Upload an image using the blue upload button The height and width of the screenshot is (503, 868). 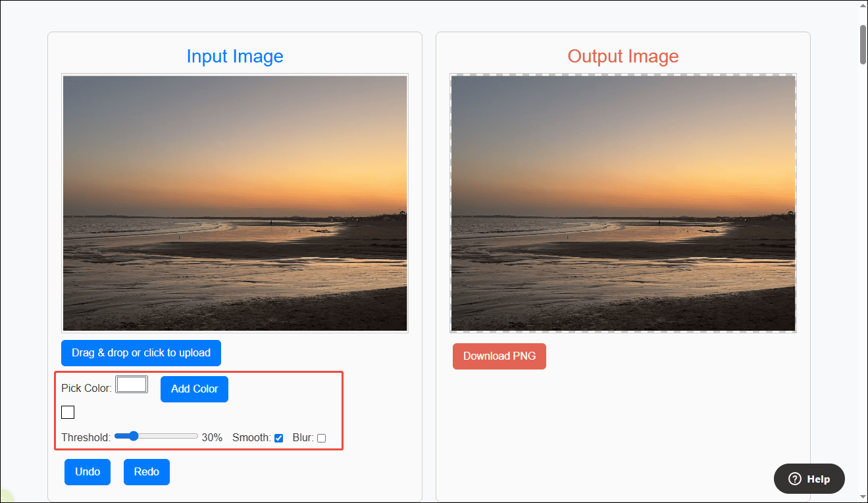point(140,353)
